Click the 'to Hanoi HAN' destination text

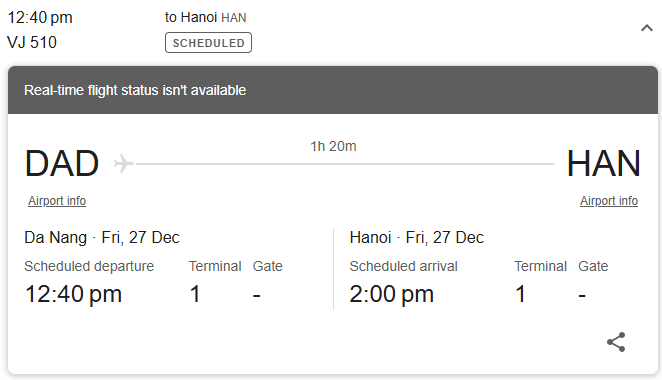[206, 17]
